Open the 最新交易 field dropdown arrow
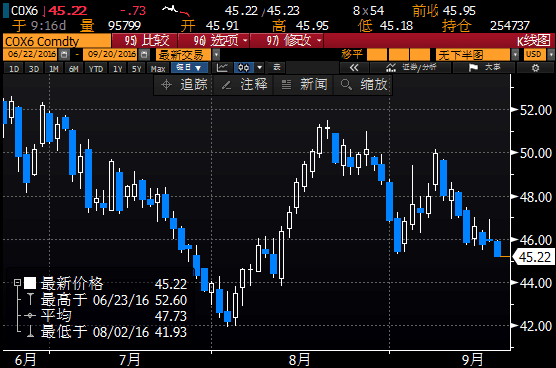The width and height of the screenshot is (556, 368). (216, 55)
